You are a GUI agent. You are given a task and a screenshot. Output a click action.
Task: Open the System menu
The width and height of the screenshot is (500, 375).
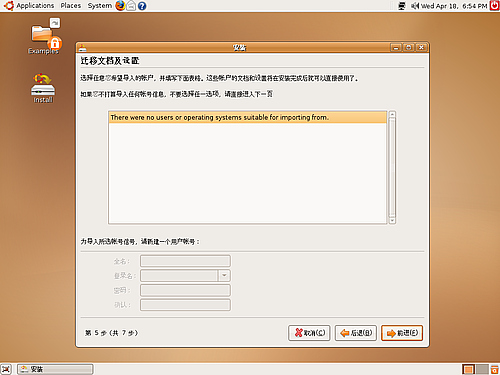[x=99, y=6]
